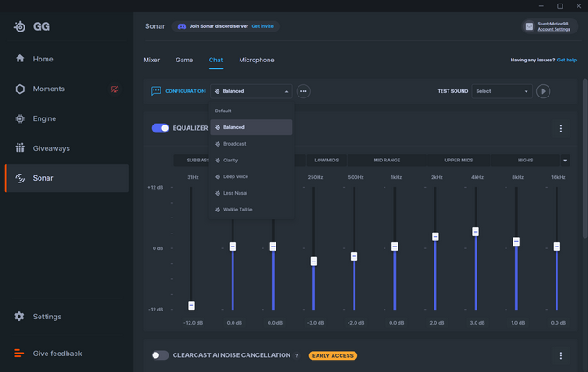
Task: Open ClearCast noise cancellation three-dot menu
Action: [x=561, y=355]
